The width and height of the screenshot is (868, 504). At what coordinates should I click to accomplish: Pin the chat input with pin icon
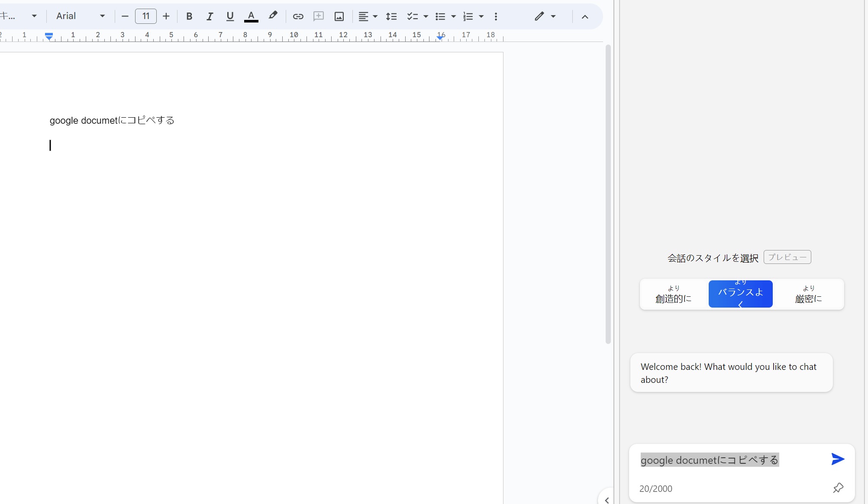(x=838, y=488)
